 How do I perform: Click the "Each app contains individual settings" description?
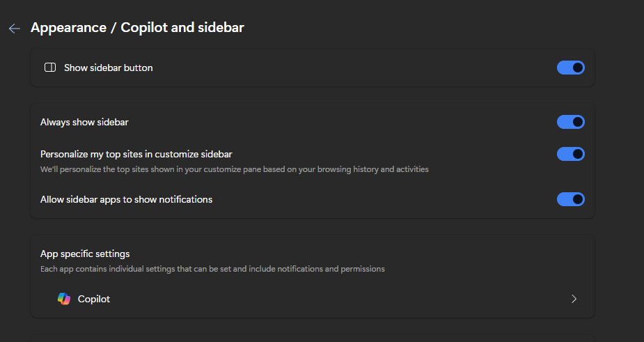click(x=212, y=269)
